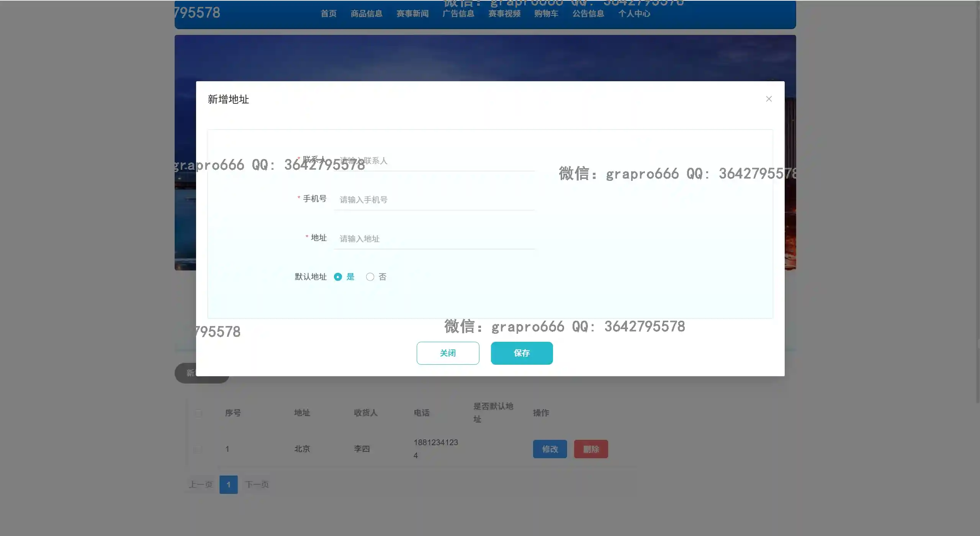Viewport: 980px width, 536px height.
Task: Click the blue 修改 button
Action: (550, 449)
